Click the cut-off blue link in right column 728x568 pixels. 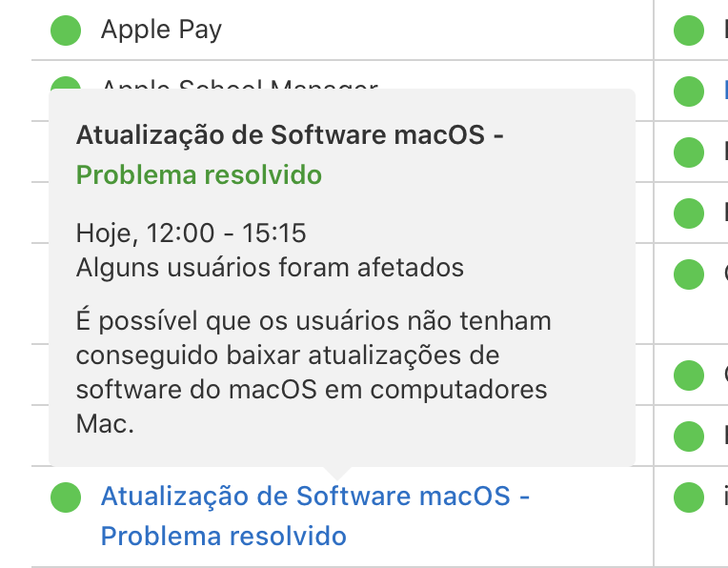(x=724, y=91)
